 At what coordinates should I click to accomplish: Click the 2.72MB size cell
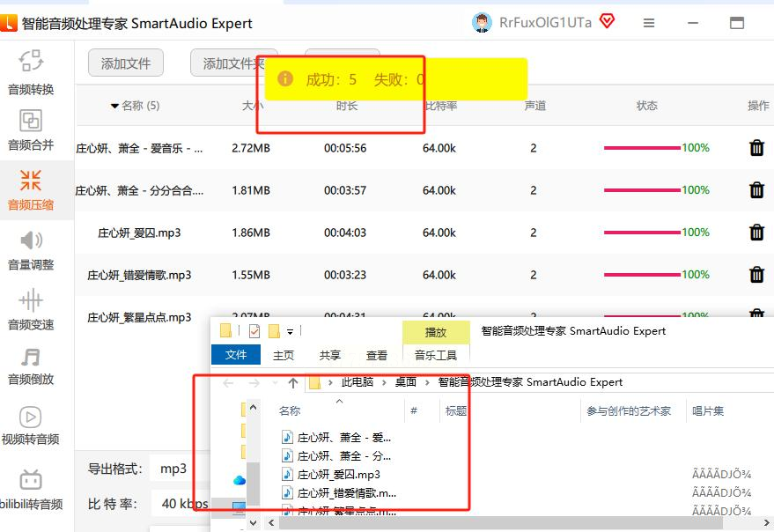(251, 148)
